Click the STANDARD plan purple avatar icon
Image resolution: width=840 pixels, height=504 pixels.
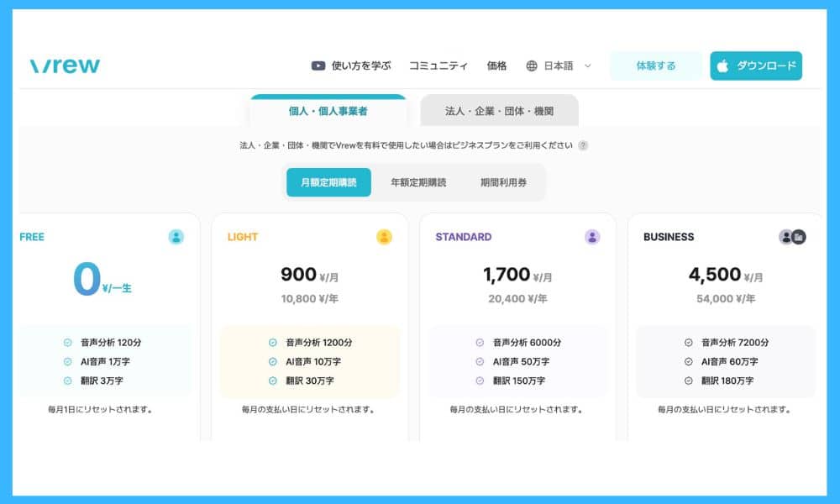(x=592, y=237)
